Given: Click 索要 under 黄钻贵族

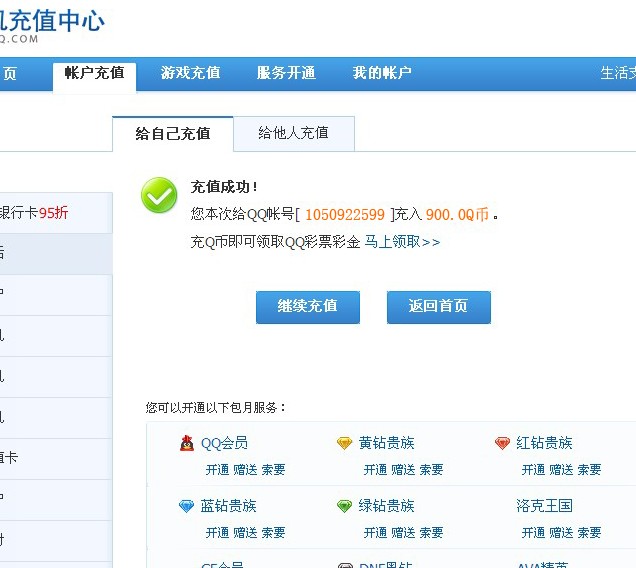Looking at the screenshot, I should tap(431, 470).
